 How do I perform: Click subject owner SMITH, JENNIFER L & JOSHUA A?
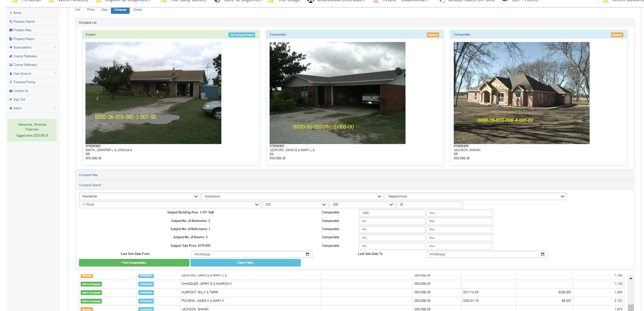(x=109, y=150)
